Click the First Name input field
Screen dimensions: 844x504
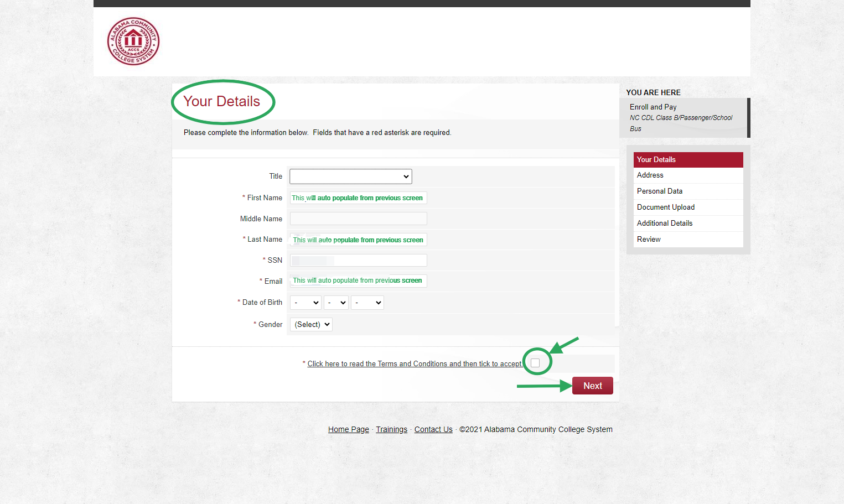pos(358,198)
